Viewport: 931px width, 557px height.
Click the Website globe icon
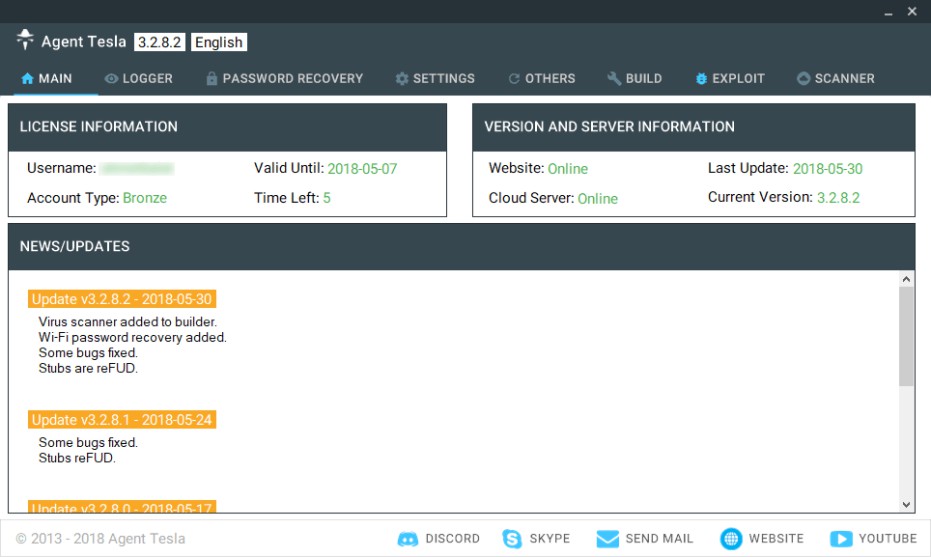click(731, 539)
